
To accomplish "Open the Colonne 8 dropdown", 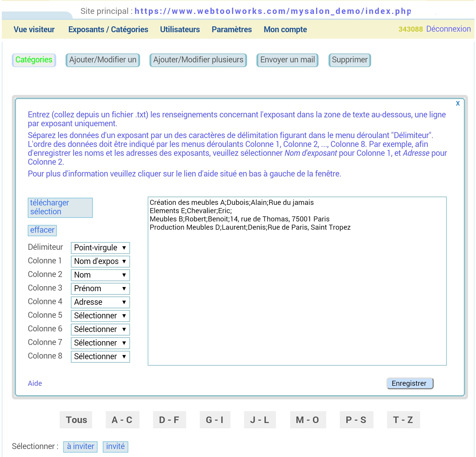I will click(x=100, y=356).
